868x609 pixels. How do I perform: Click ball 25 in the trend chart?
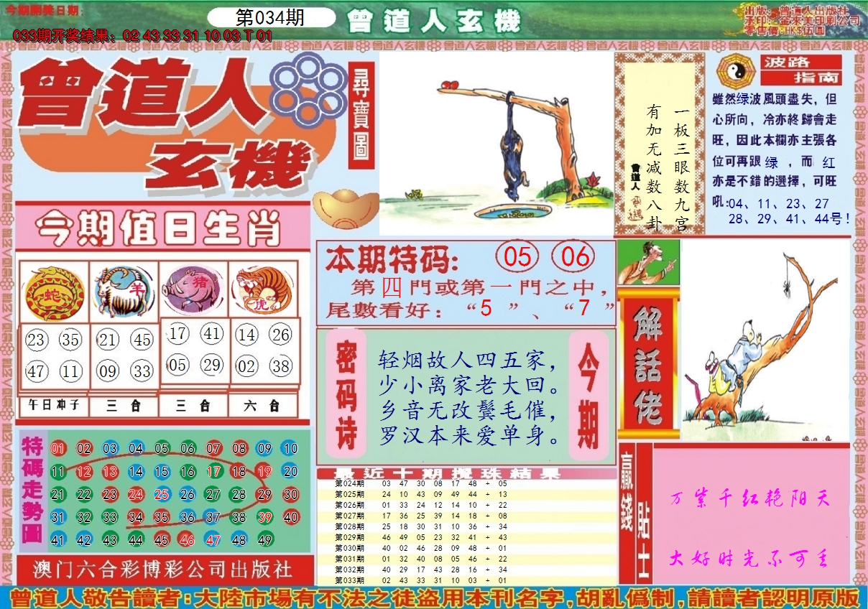click(x=162, y=494)
